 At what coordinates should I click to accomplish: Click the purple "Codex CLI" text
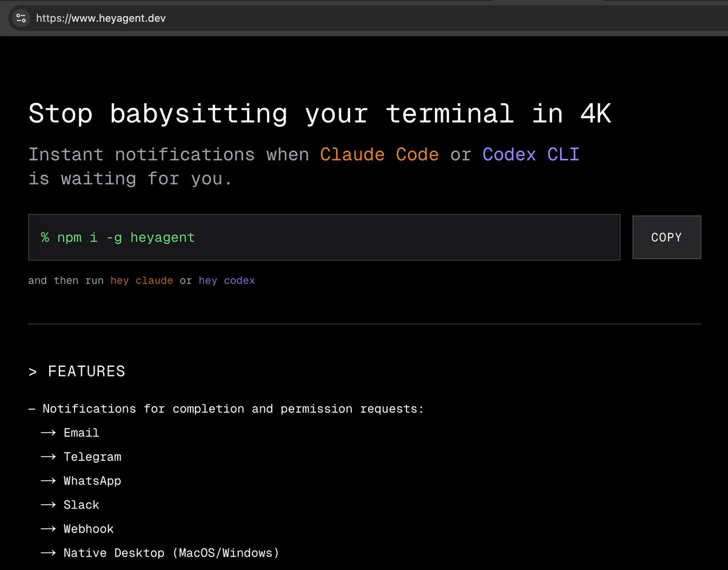click(531, 155)
